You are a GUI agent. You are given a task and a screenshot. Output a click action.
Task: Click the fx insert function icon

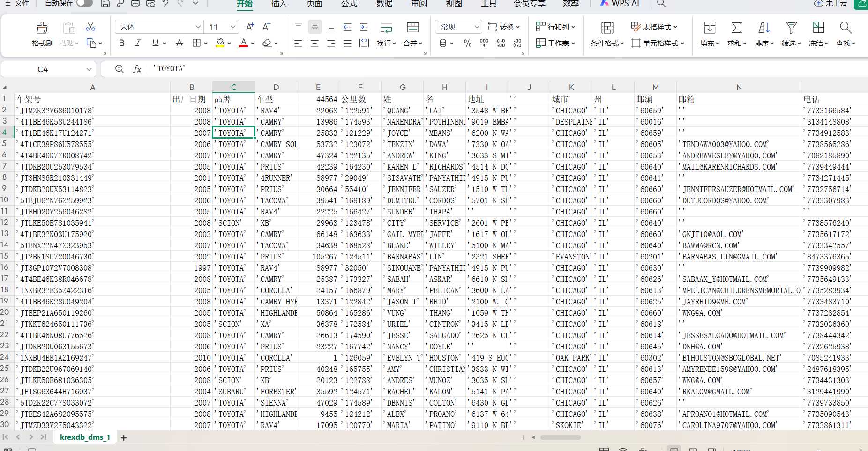[137, 69]
